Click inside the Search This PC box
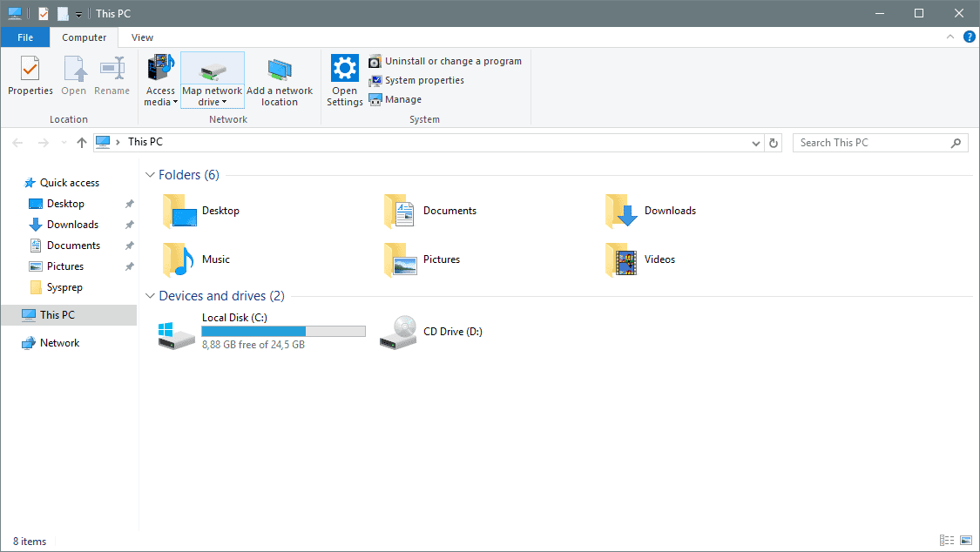 pos(871,142)
